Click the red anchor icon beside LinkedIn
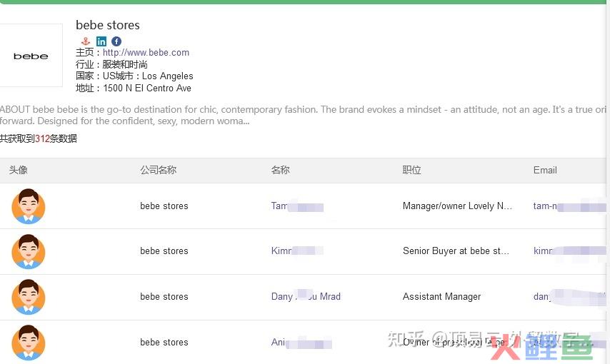Image resolution: width=610 pixels, height=364 pixels. (x=86, y=41)
